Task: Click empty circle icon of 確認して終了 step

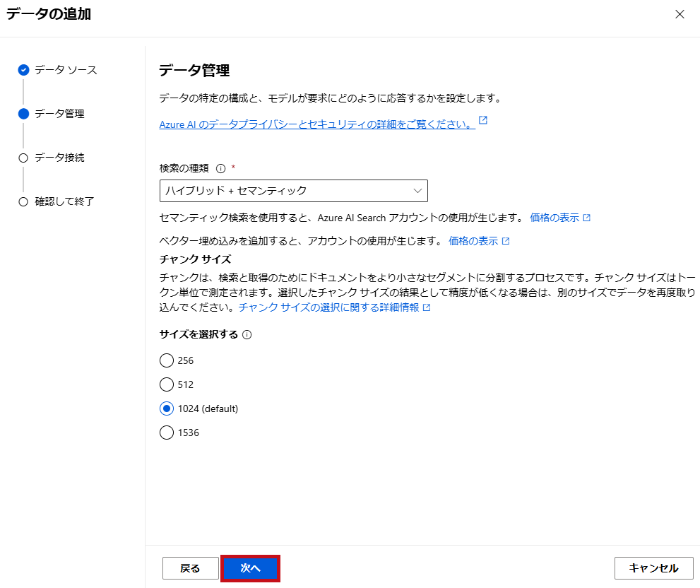Action: pyautogui.click(x=23, y=202)
